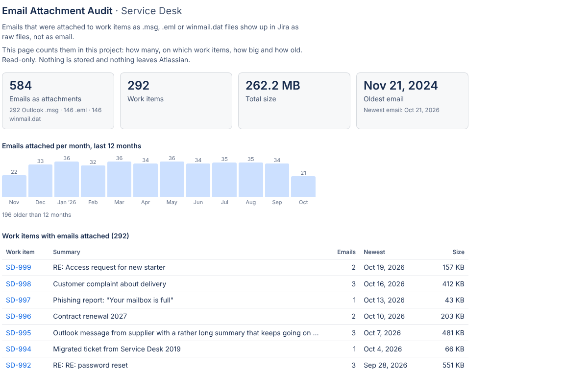Open work item SD-994
Screen dimensions: 588x372
(19, 349)
